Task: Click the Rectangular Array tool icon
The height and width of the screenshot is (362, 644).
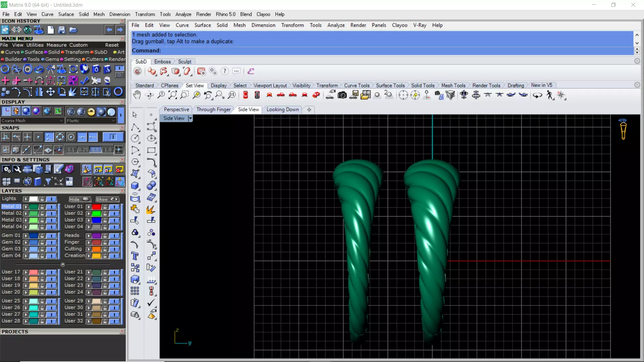Action: (135, 291)
